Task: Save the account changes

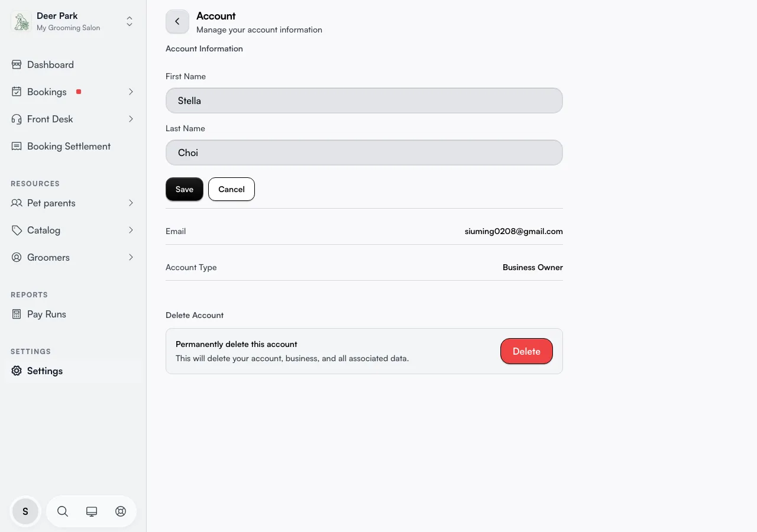Action: (x=185, y=189)
